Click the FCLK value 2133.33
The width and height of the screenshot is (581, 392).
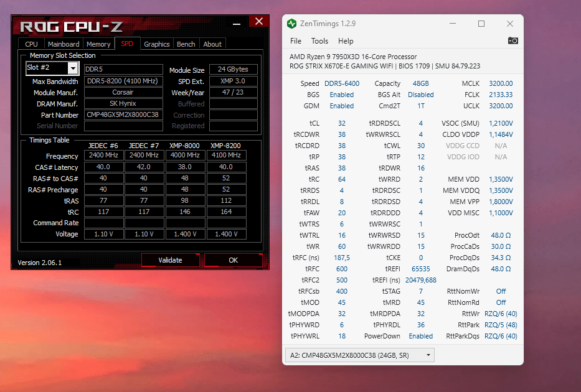tap(501, 95)
